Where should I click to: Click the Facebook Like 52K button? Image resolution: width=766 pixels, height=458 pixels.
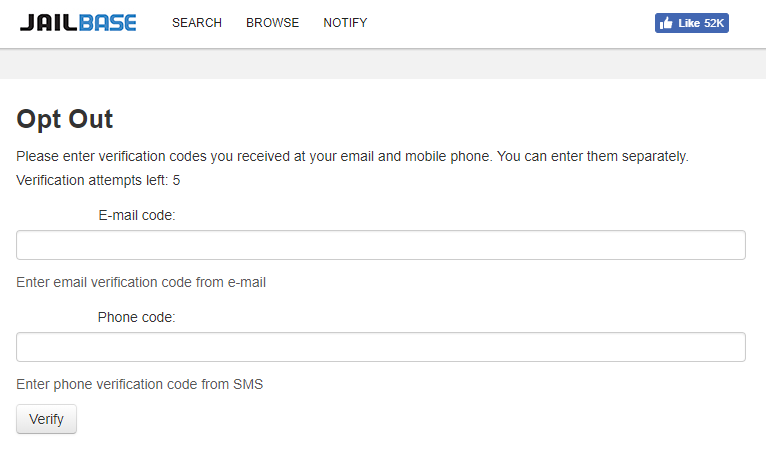coord(692,23)
